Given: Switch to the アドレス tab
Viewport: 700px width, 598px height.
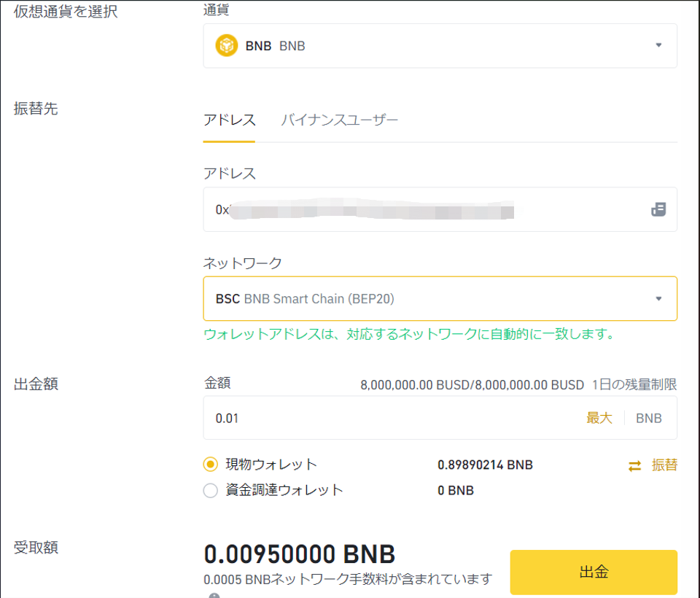Looking at the screenshot, I should click(x=230, y=120).
